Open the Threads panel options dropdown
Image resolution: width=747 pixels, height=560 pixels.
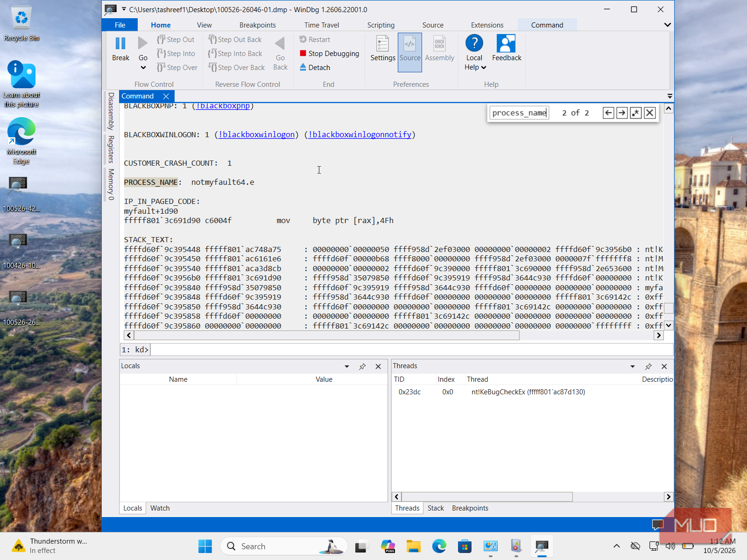point(633,367)
